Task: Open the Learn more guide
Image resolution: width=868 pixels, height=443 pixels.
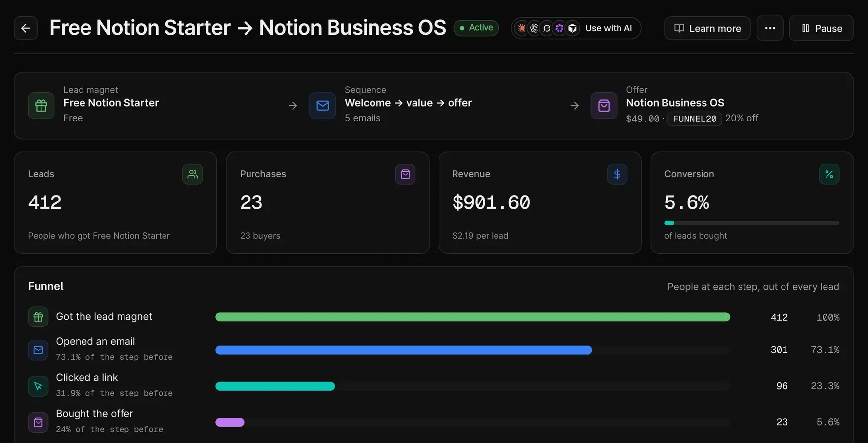Action: [707, 28]
